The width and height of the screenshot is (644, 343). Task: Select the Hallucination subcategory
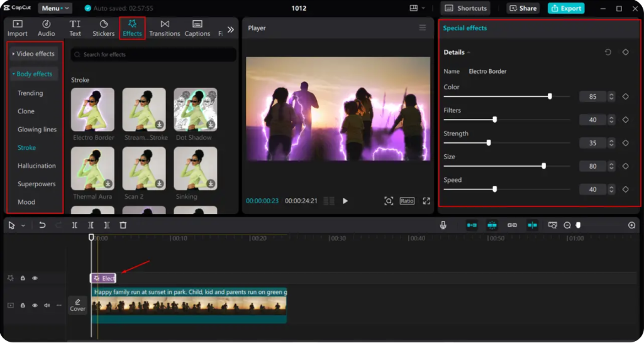coord(36,166)
